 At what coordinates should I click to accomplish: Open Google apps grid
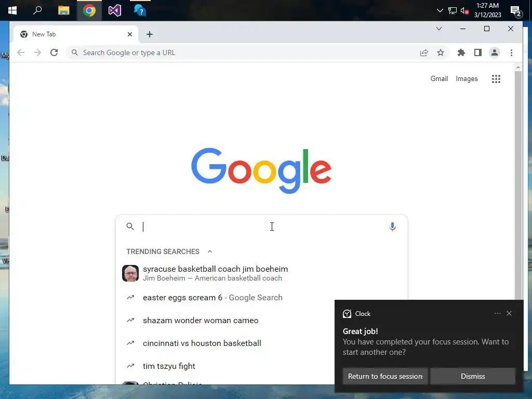pos(496,79)
